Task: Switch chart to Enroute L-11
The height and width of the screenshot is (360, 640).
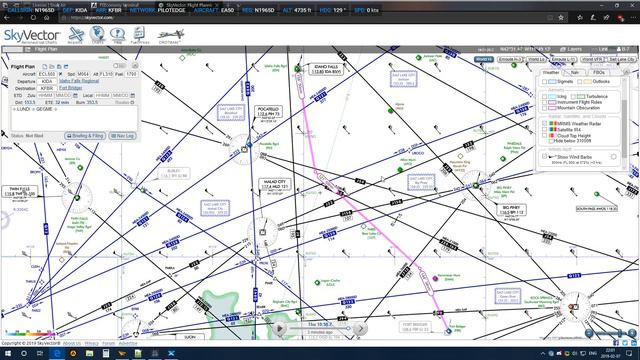Action: (563, 60)
